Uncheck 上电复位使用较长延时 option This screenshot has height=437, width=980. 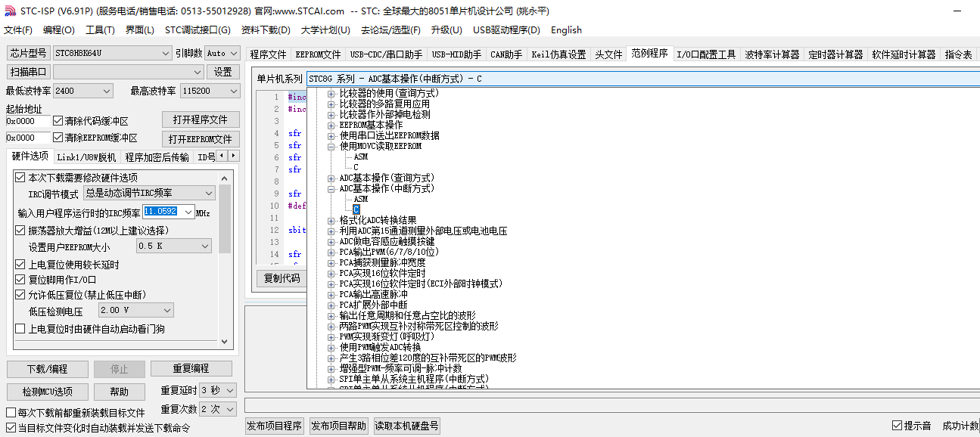pos(20,265)
